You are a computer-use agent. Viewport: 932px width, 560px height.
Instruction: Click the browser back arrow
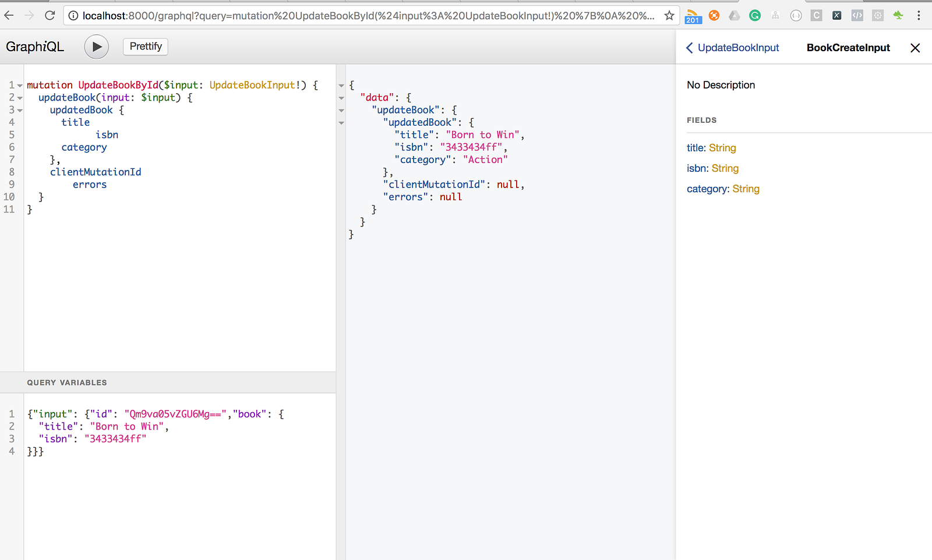coord(9,16)
